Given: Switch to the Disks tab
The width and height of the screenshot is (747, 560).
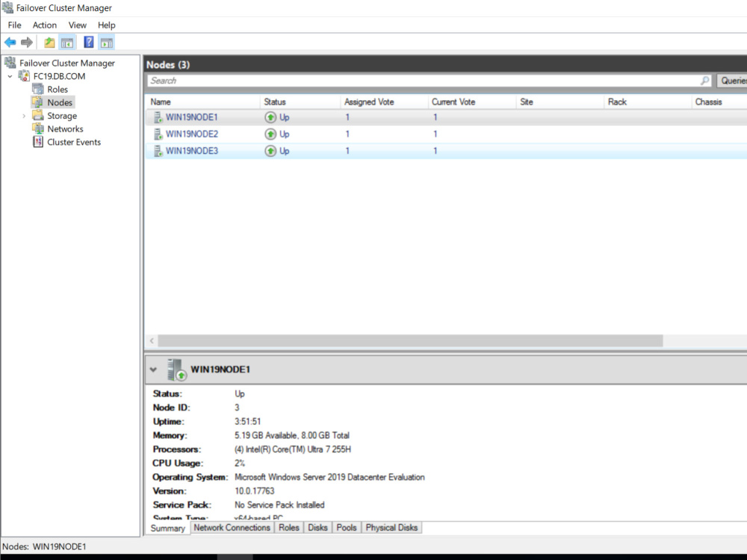Looking at the screenshot, I should click(x=317, y=528).
